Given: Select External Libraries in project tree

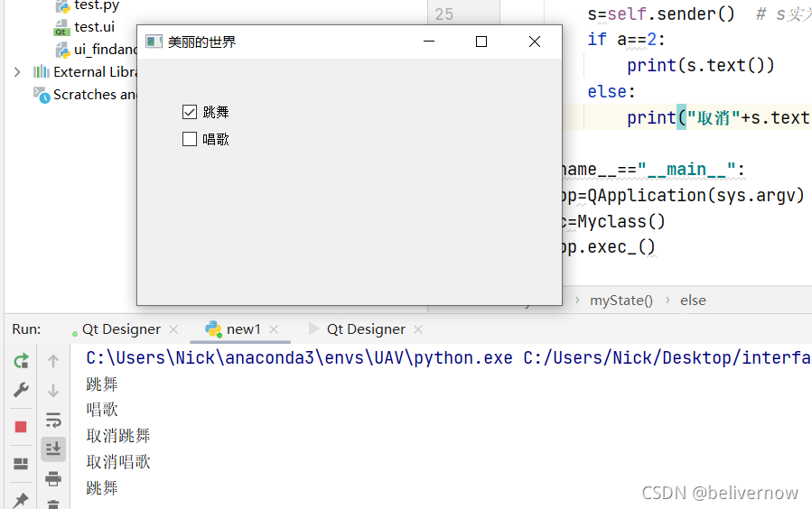Looking at the screenshot, I should [84, 72].
